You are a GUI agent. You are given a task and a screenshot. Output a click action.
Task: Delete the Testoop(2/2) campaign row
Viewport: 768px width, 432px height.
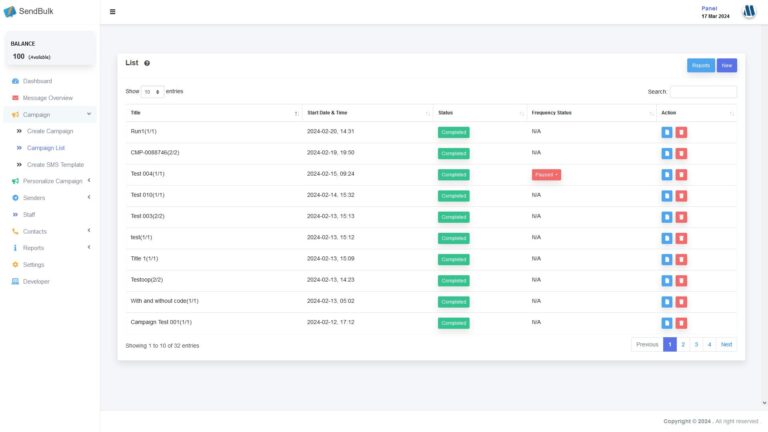pyautogui.click(x=681, y=280)
